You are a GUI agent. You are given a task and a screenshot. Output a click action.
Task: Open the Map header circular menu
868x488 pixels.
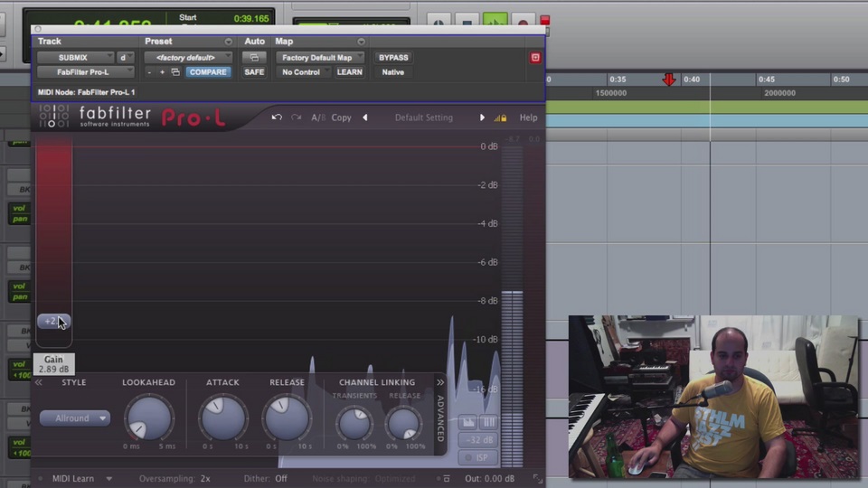pos(361,42)
